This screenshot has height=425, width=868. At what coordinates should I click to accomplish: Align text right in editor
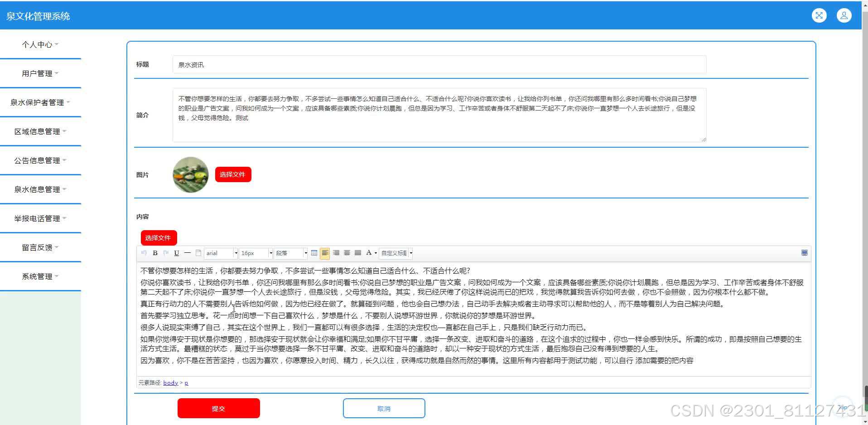tap(336, 253)
